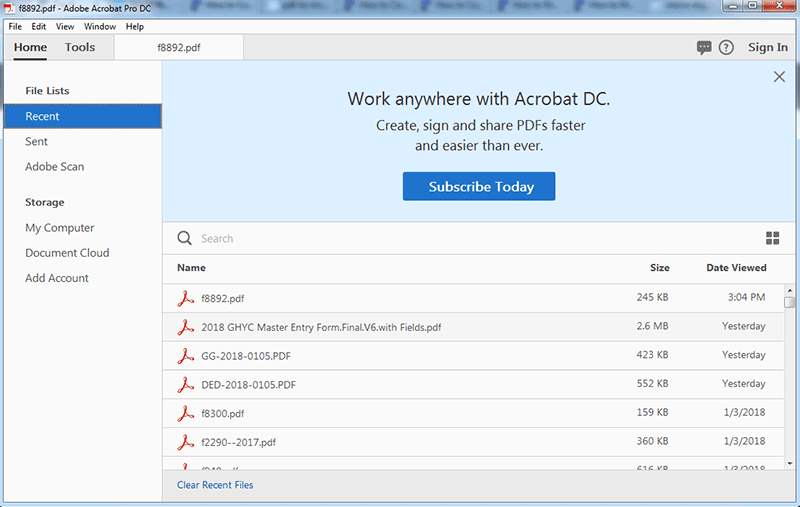Open the help question mark icon
This screenshot has width=800, height=507.
726,47
